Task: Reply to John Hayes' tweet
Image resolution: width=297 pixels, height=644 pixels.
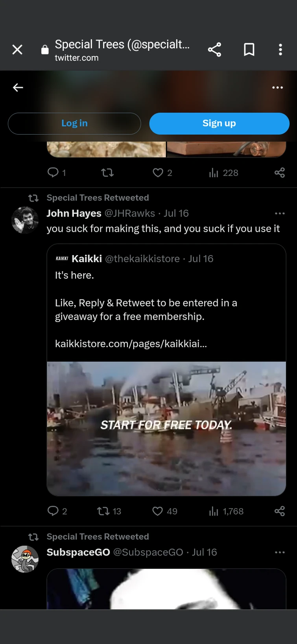Action: tap(54, 511)
